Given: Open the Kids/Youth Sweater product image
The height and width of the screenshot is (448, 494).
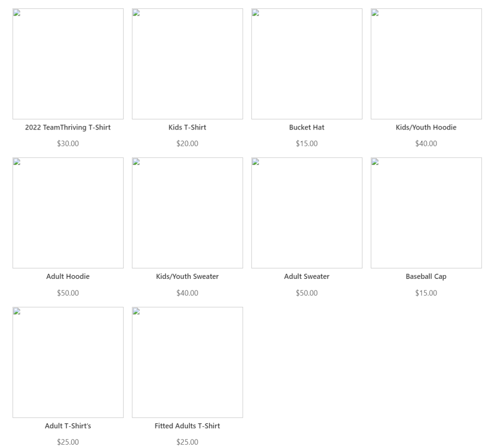Looking at the screenshot, I should (x=187, y=213).
